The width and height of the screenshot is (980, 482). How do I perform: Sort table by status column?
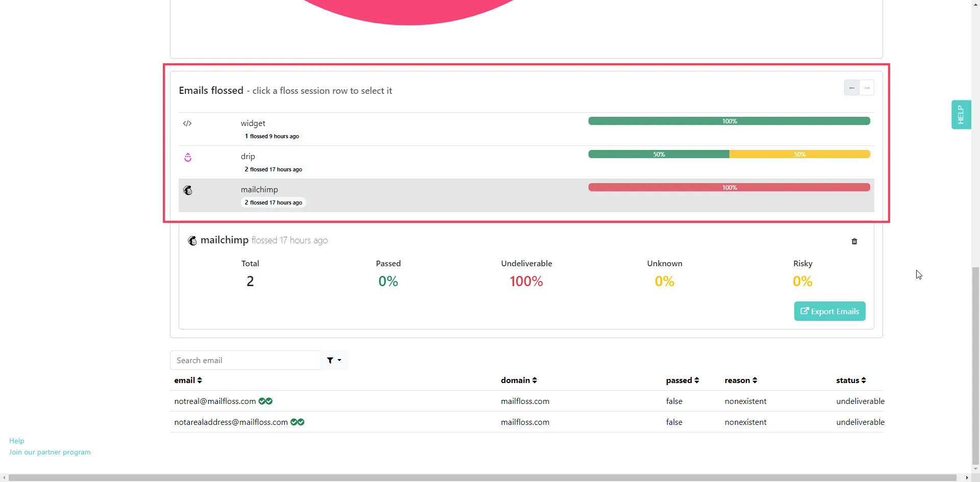pyautogui.click(x=851, y=380)
